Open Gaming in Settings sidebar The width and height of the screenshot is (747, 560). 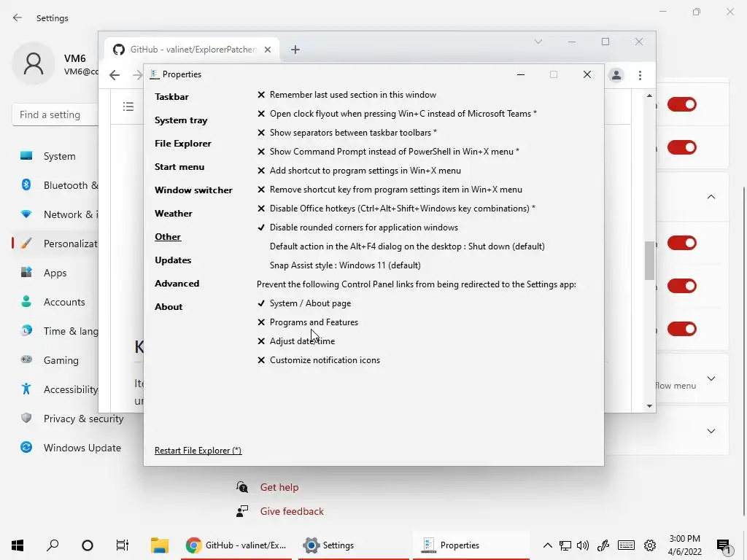tap(61, 360)
